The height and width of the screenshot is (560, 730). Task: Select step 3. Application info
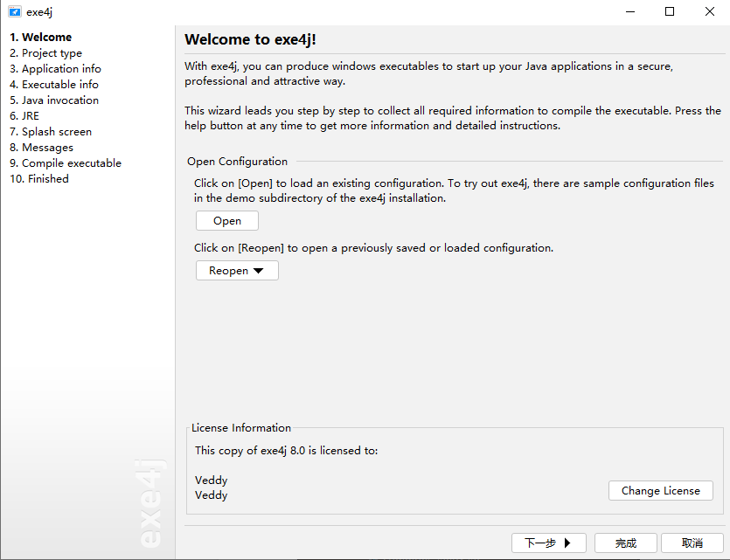tap(55, 69)
